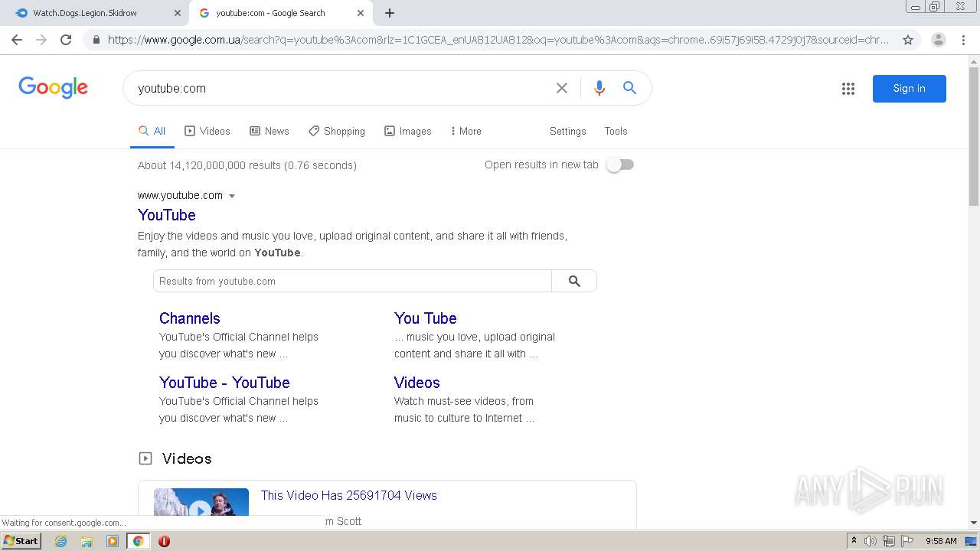
Task: Click the browser address bar URL
Action: [x=498, y=40]
